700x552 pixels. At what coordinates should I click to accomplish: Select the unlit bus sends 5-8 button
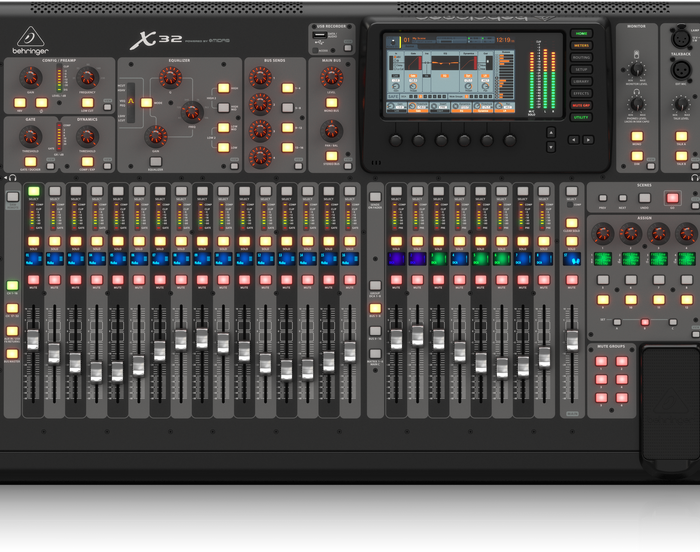(x=288, y=108)
